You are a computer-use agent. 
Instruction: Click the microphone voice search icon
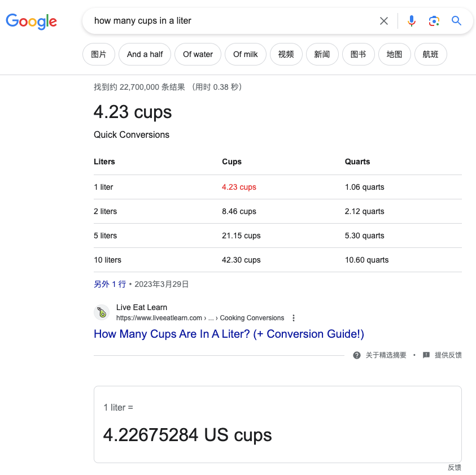click(x=411, y=20)
